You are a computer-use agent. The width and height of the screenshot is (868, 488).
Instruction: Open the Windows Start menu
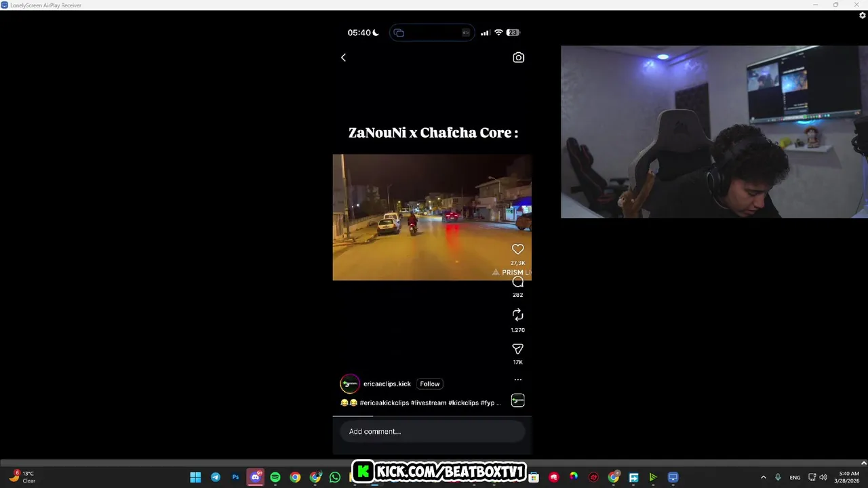tap(195, 477)
